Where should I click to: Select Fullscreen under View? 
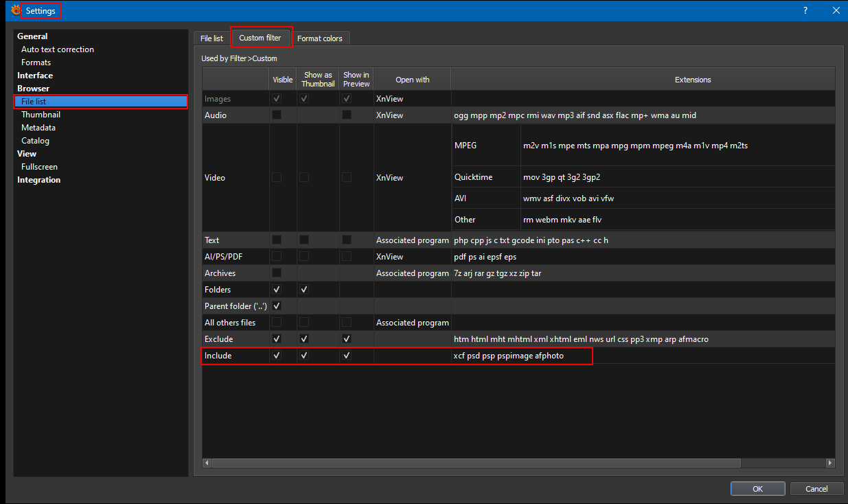tap(39, 167)
